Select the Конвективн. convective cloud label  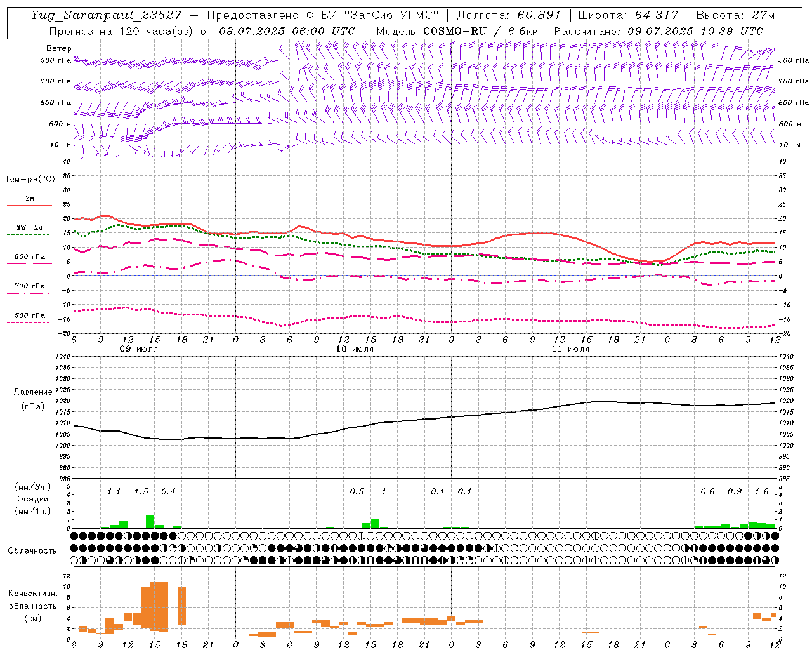click(x=33, y=594)
